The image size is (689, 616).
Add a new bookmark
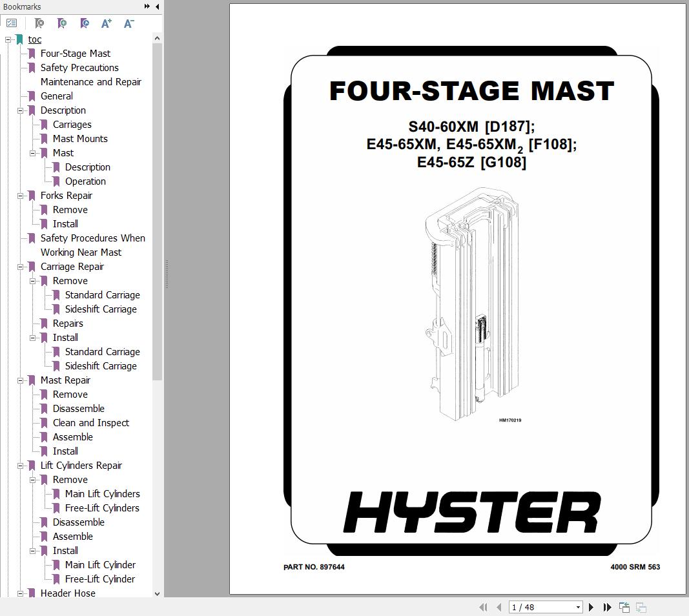pyautogui.click(x=61, y=23)
